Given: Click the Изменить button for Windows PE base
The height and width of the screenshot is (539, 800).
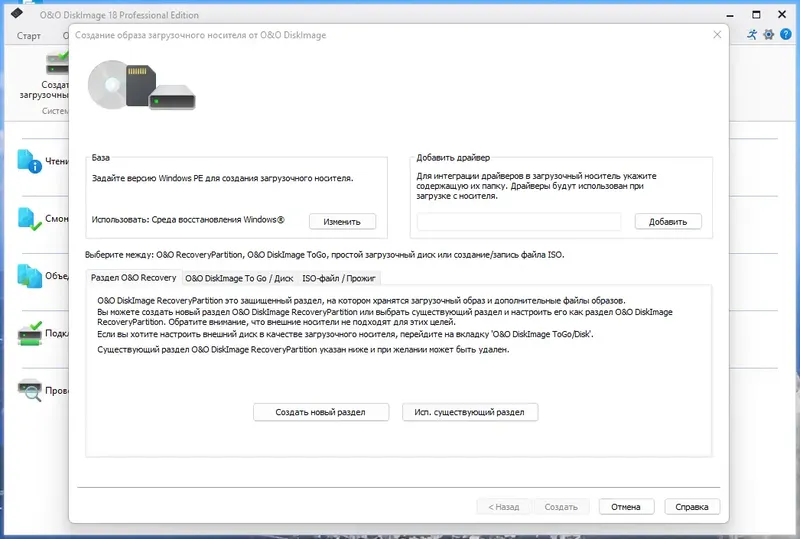Looking at the screenshot, I should pyautogui.click(x=342, y=222).
